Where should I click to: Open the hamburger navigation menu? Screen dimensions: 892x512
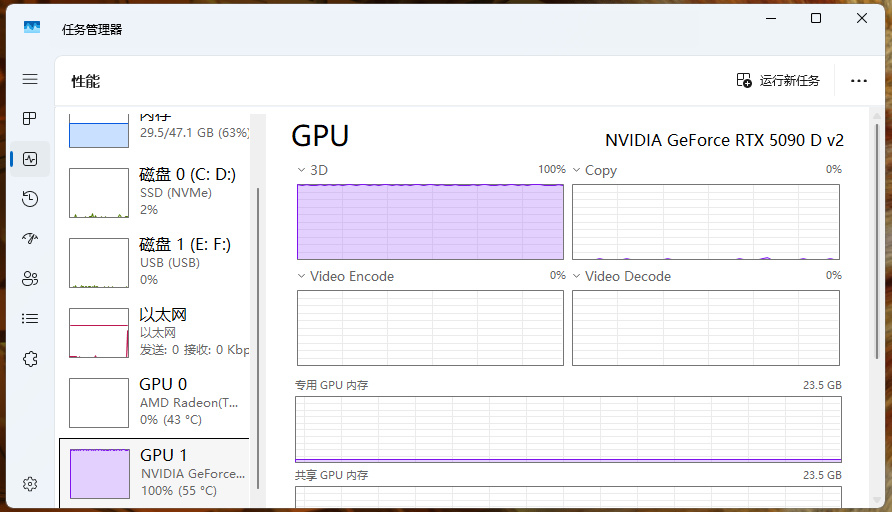[30, 79]
